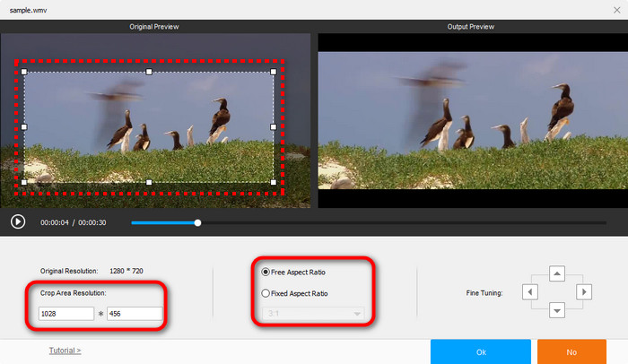Click the fine tuning down arrow
This screenshot has height=364, width=628.
point(557,310)
